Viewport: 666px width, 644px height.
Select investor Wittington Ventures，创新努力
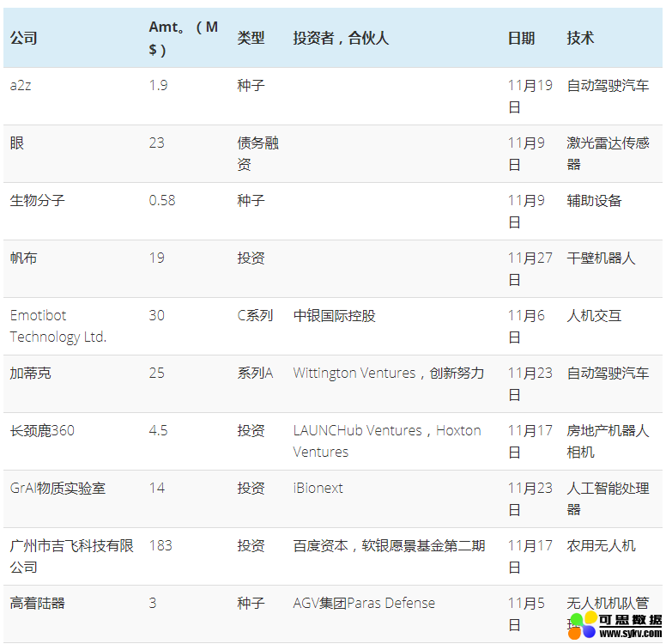click(389, 373)
